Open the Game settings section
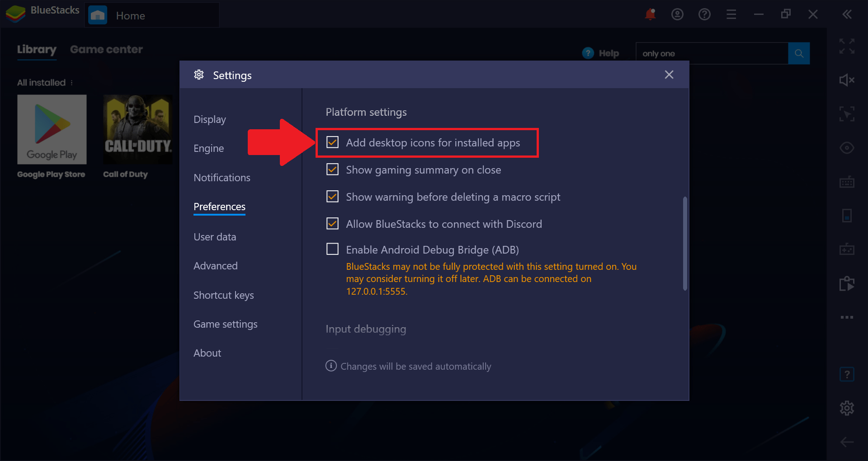The width and height of the screenshot is (868, 461). click(x=225, y=324)
